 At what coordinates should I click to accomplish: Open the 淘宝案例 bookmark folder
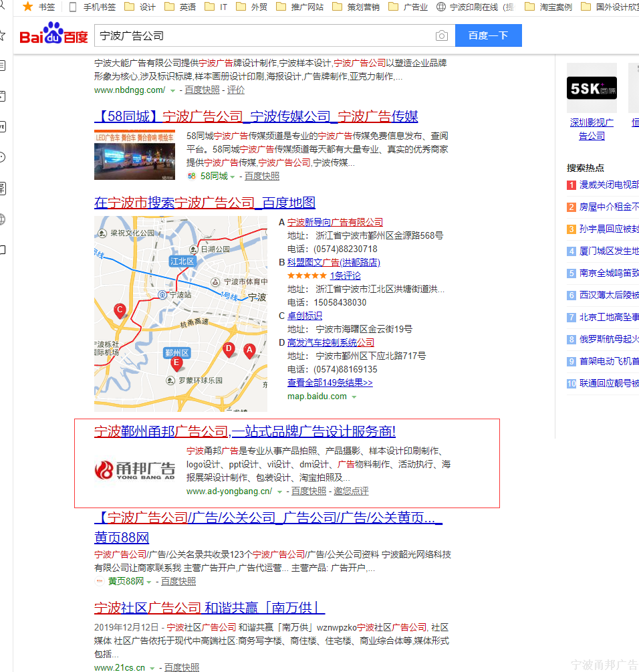549,7
